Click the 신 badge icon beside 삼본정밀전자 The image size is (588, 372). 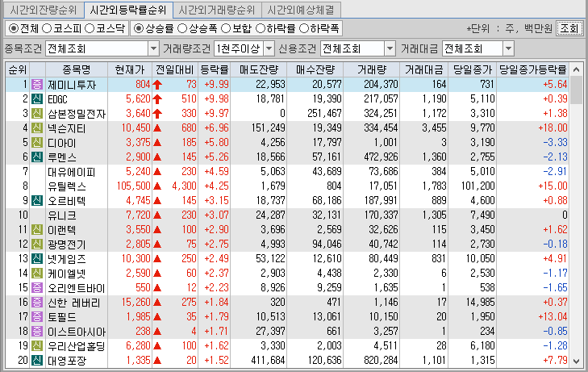coord(37,113)
